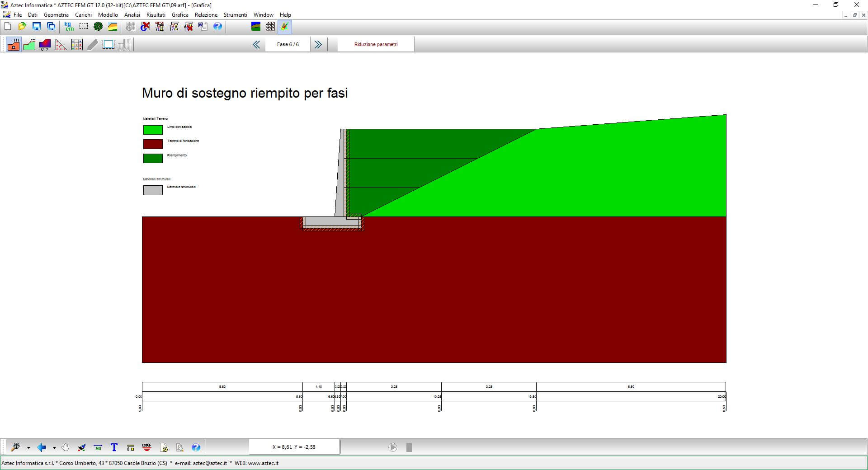Viewport: 868px width, 470px height.
Task: Show the mesh grid view icon
Action: click(270, 27)
